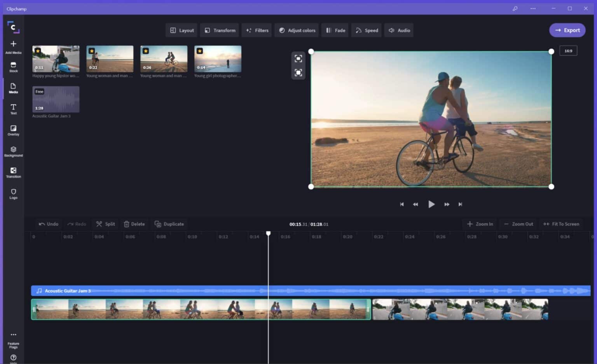The width and height of the screenshot is (597, 364).
Task: Click the top-left resize handle of preview
Action: pos(311,51)
